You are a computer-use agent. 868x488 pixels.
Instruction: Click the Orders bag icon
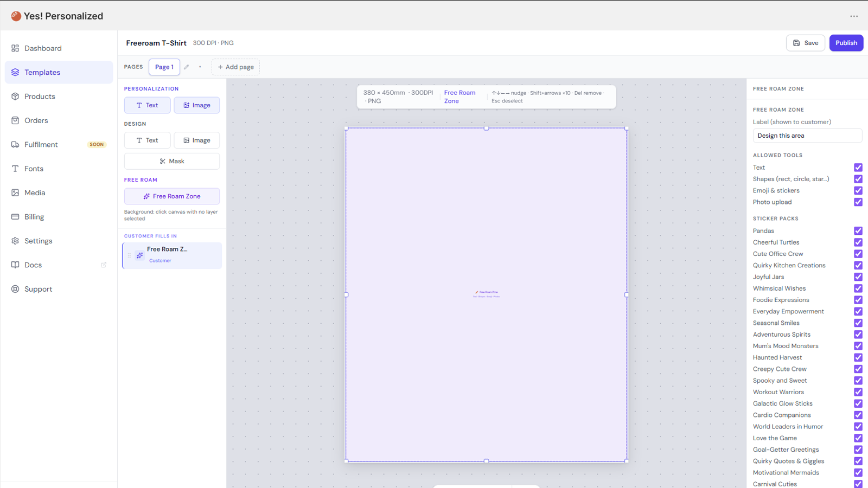click(x=15, y=120)
